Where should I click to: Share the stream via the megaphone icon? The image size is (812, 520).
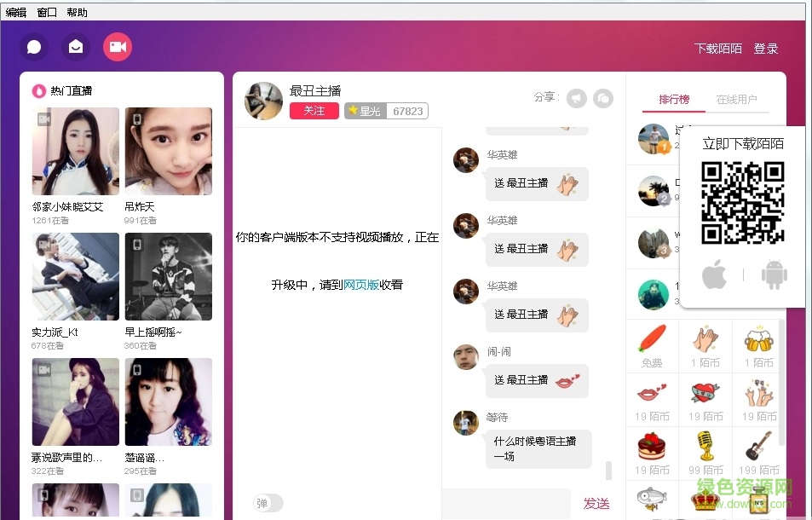coord(577,98)
